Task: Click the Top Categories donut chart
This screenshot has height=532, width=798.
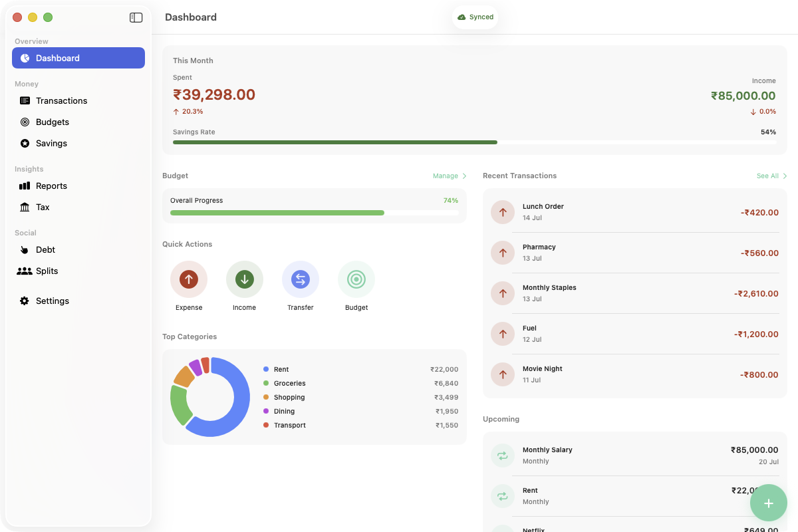Action: [x=210, y=397]
